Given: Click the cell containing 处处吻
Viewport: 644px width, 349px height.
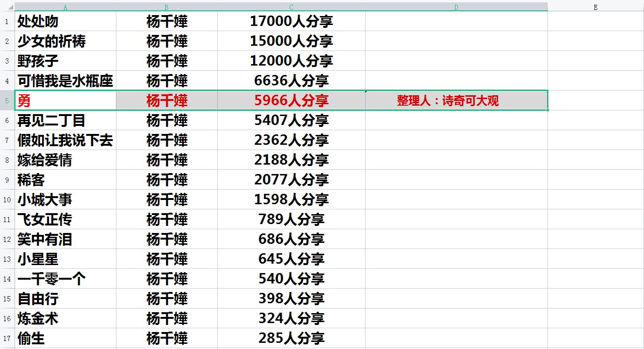Looking at the screenshot, I should tap(65, 21).
